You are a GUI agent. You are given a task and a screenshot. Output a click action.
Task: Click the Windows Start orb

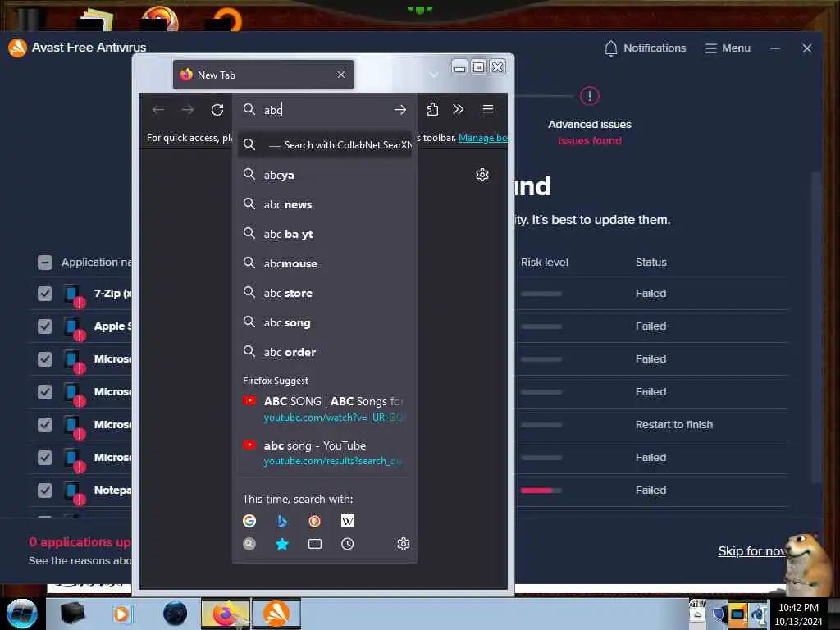pos(22,614)
